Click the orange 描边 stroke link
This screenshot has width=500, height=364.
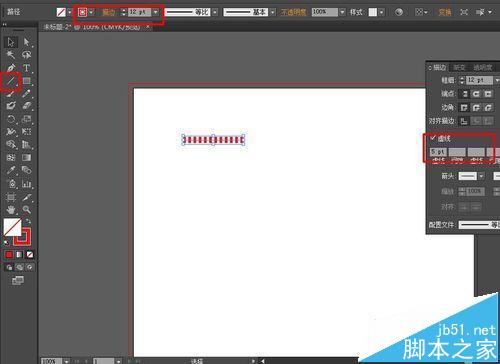pos(108,12)
